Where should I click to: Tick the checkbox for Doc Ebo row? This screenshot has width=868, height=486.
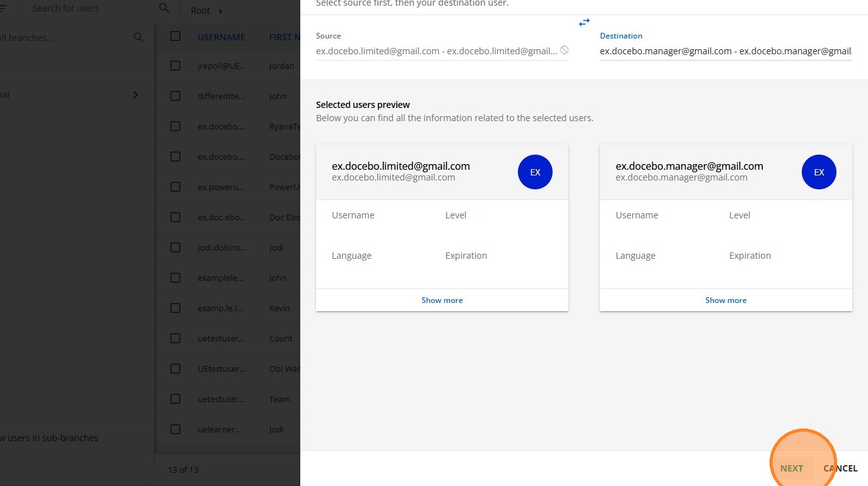tap(175, 217)
